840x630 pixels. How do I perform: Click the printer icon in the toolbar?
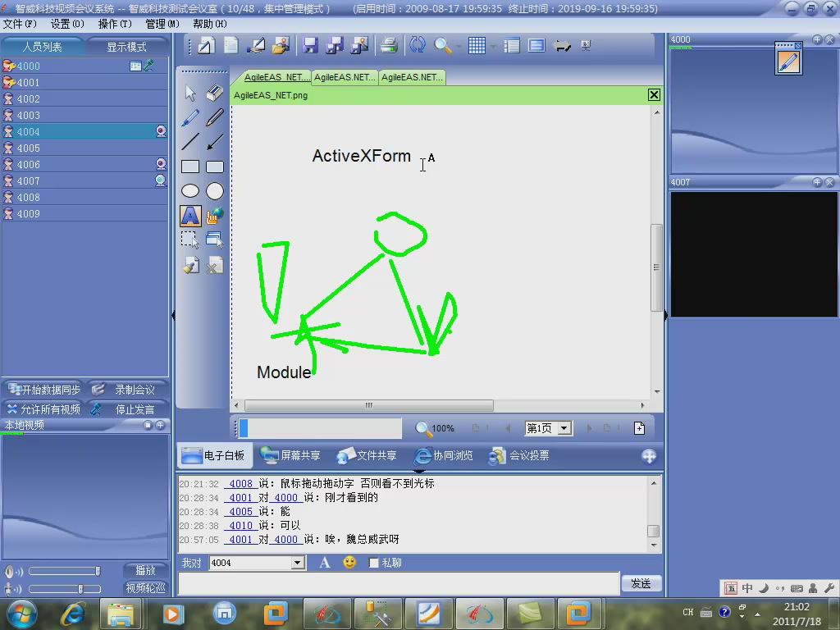coord(390,46)
